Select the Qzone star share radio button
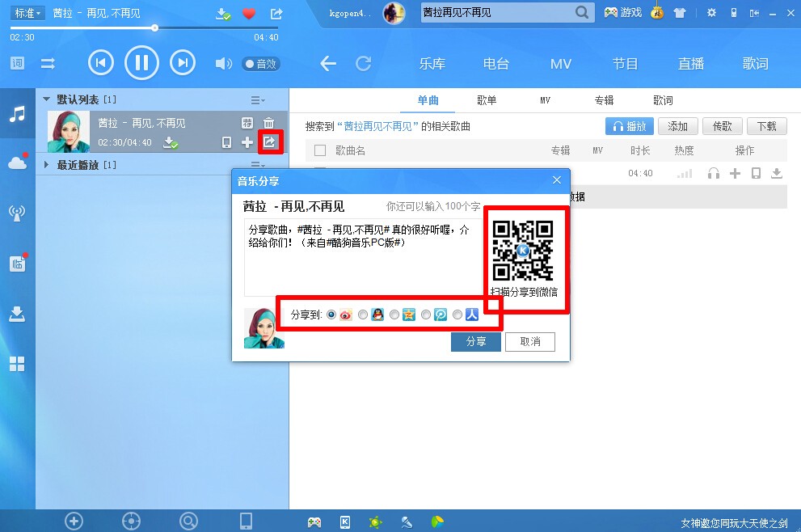The width and height of the screenshot is (801, 532). (x=394, y=315)
